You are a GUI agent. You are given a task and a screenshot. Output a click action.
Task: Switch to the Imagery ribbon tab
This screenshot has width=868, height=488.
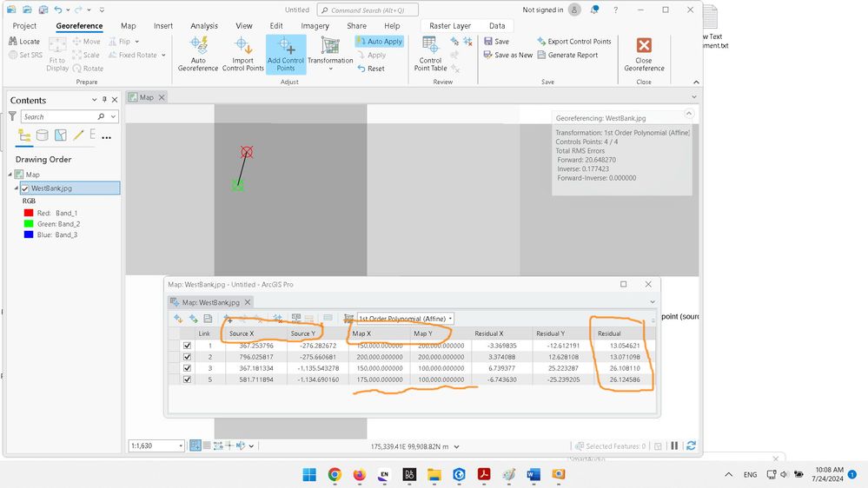tap(315, 26)
